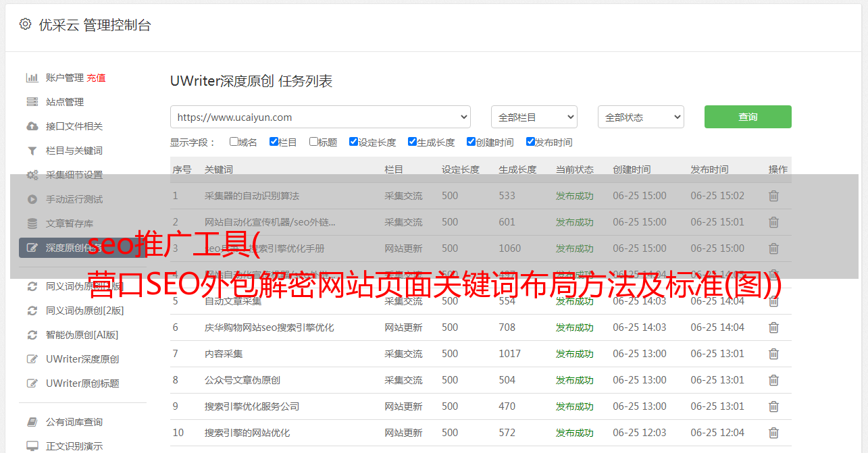Screen dimensions: 868x453
Task: Click the cloud upload icon for 接口文件相关
Action: coord(32,126)
